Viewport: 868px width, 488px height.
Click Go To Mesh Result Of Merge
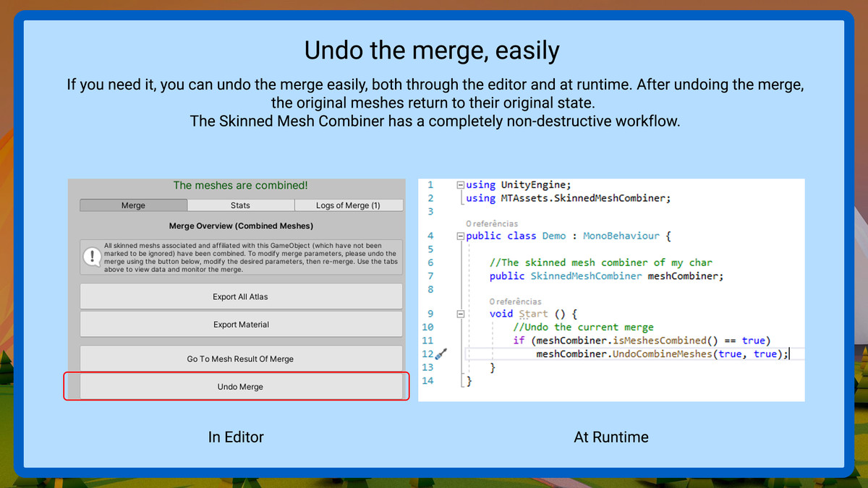point(241,359)
